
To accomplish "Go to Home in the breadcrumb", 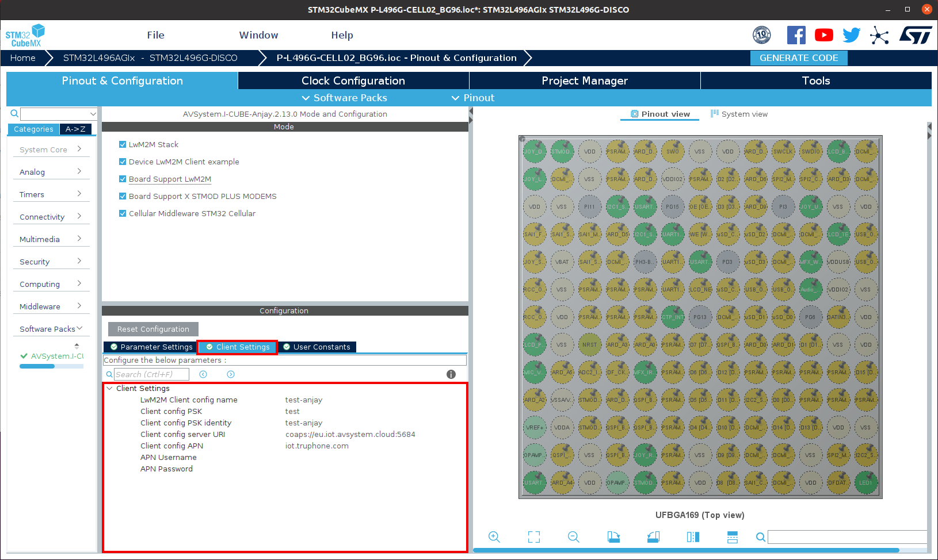I will pos(23,57).
